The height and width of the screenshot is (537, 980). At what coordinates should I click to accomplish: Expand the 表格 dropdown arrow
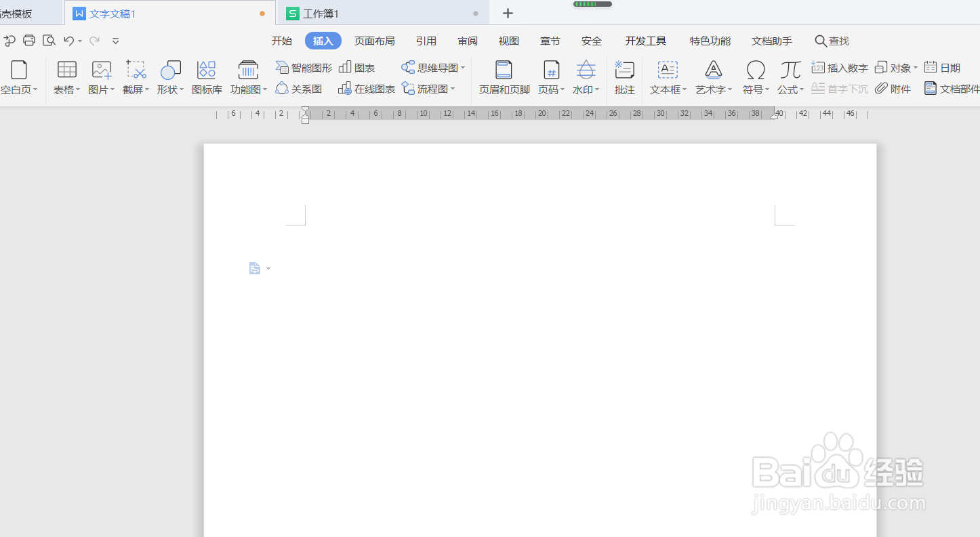(79, 90)
